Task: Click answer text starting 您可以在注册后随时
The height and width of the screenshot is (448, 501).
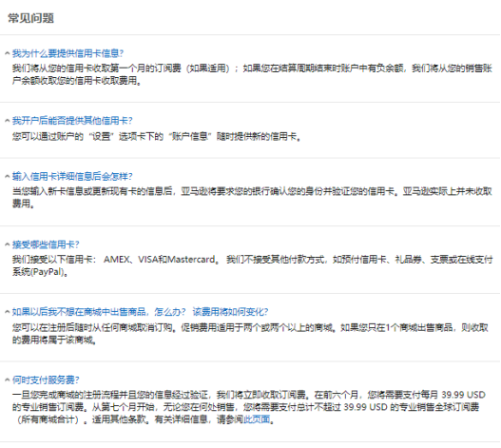Action: pyautogui.click(x=250, y=334)
